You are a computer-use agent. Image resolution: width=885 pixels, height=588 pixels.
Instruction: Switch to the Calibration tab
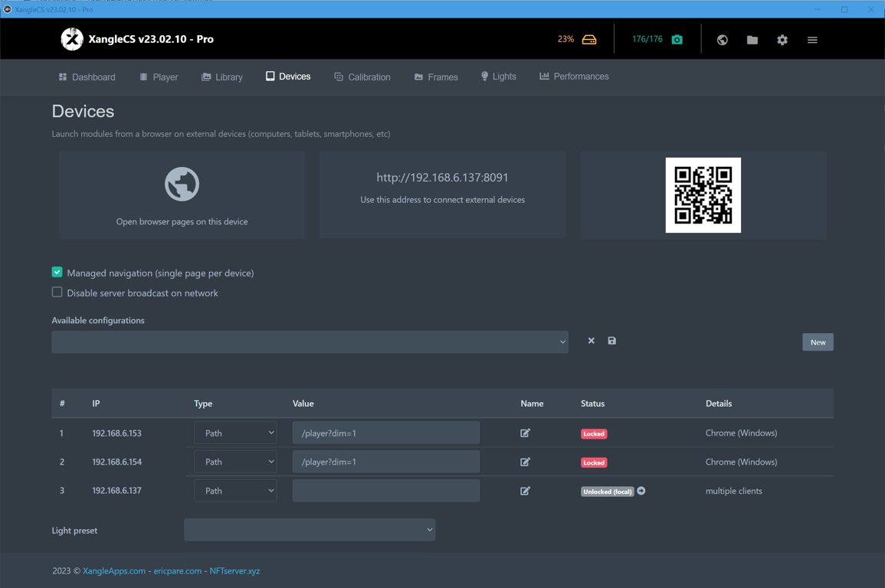(x=362, y=77)
